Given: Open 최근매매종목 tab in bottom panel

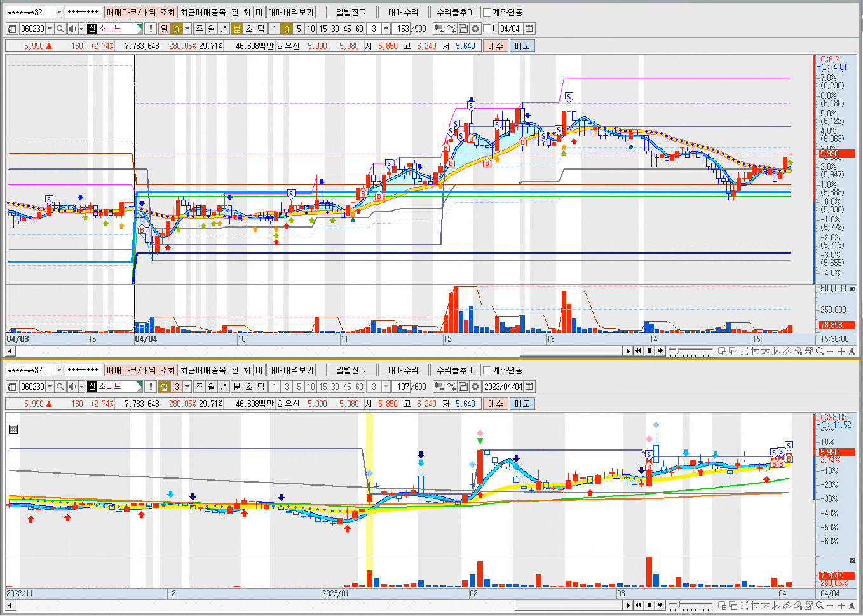Looking at the screenshot, I should 203,370.
